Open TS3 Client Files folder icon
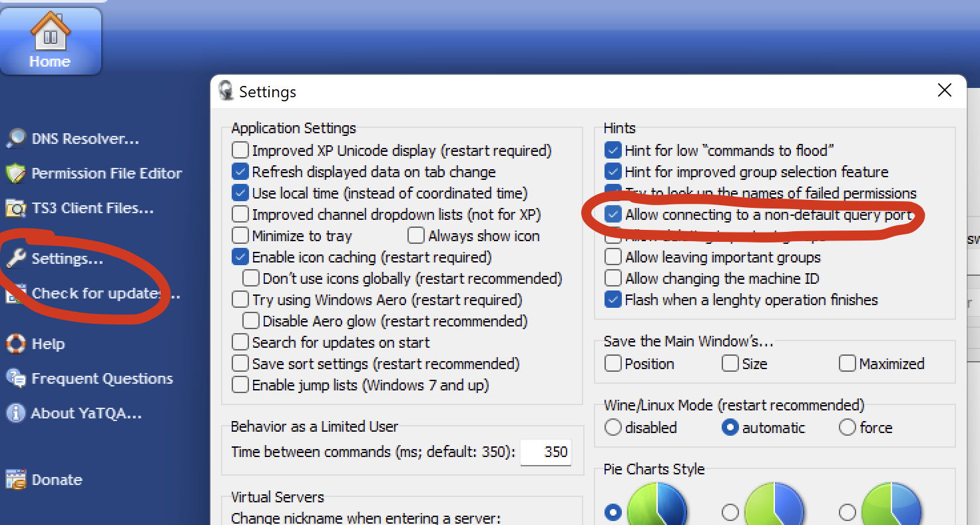 tap(16, 208)
